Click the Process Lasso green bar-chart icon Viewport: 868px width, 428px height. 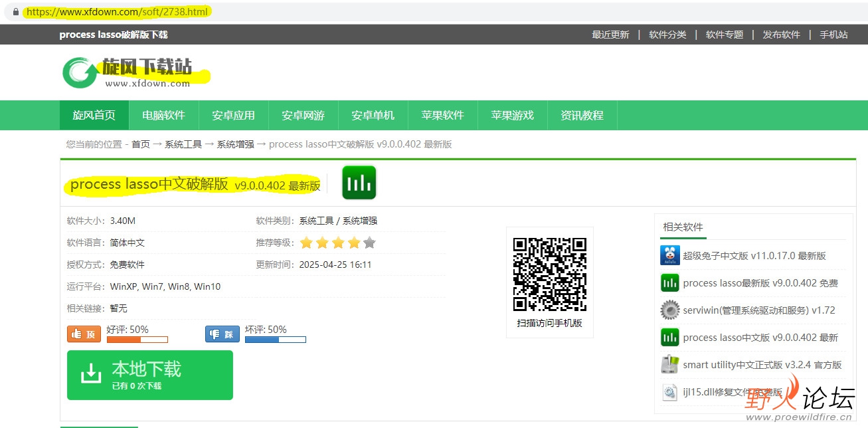coord(359,183)
